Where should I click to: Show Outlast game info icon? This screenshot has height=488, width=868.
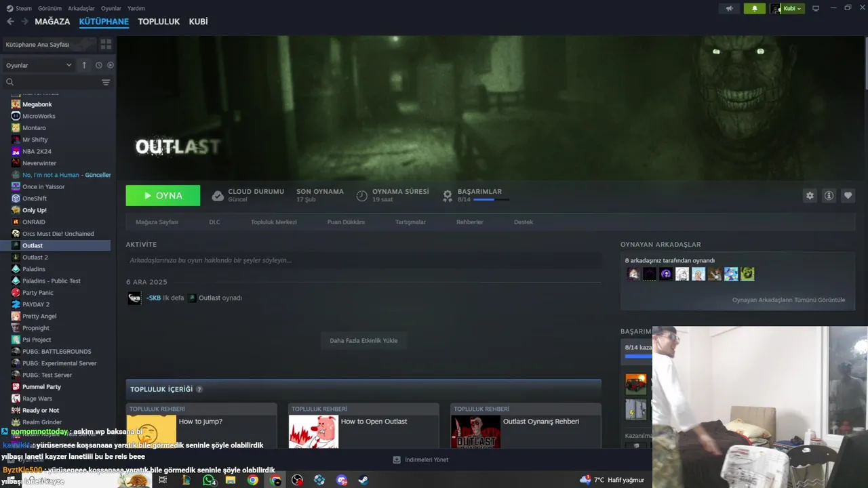coord(829,195)
